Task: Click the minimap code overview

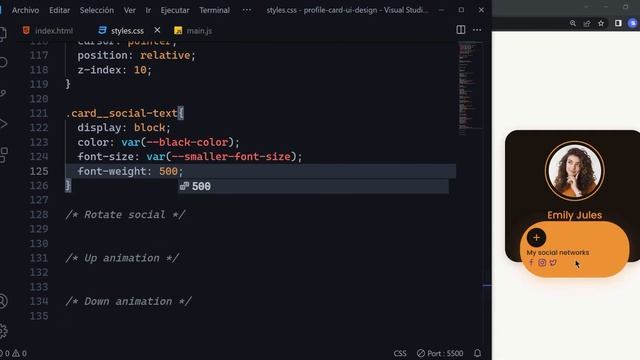Action: coord(470,88)
